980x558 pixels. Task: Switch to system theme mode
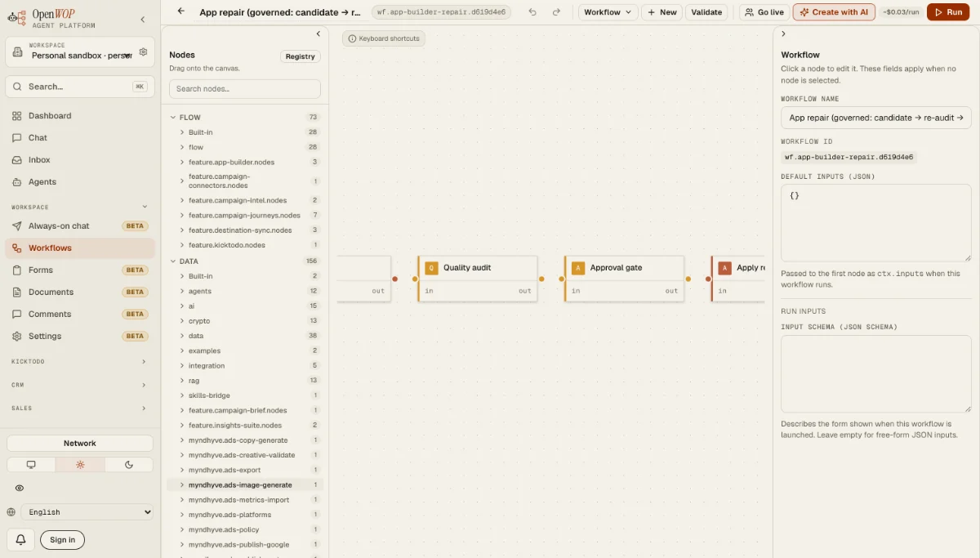click(x=31, y=465)
